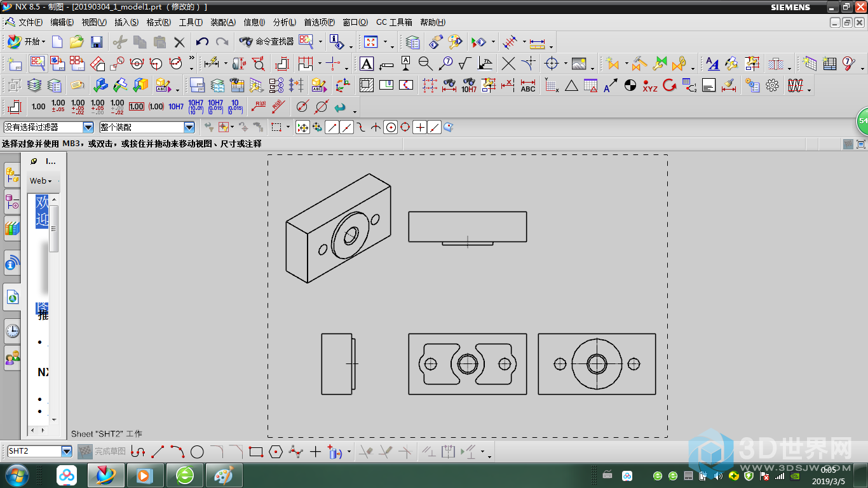
Task: Click the XYZ coordinate note icon
Action: click(x=649, y=85)
